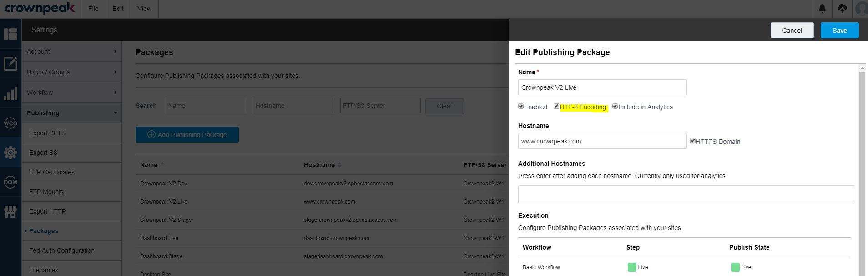Click hostname stage-crownpeakv2.cphostaccess.com
Image resolution: width=868 pixels, height=276 pixels.
(x=351, y=220)
